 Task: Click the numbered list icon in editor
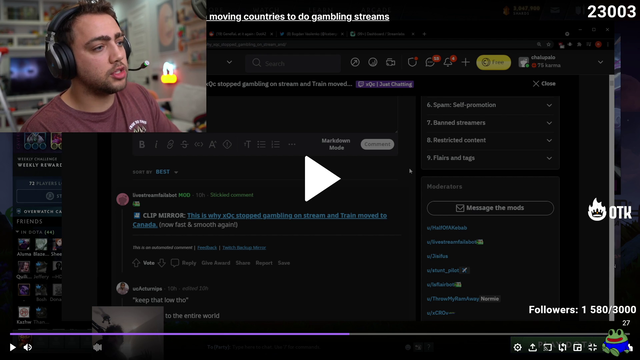tap(276, 144)
